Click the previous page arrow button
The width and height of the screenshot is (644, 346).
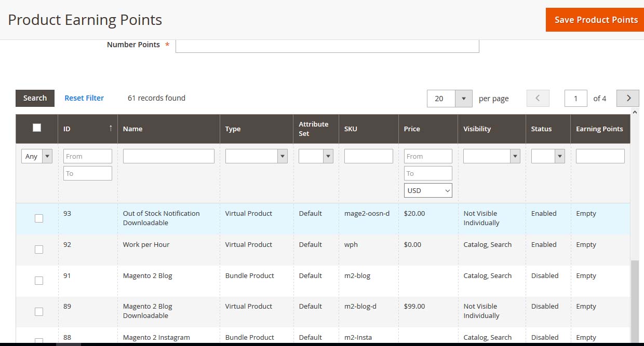point(538,98)
